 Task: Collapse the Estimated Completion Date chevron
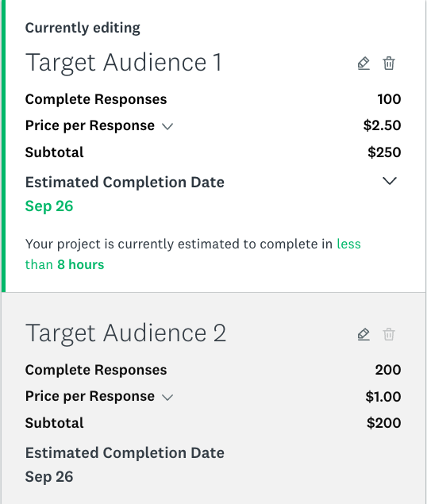point(390,181)
